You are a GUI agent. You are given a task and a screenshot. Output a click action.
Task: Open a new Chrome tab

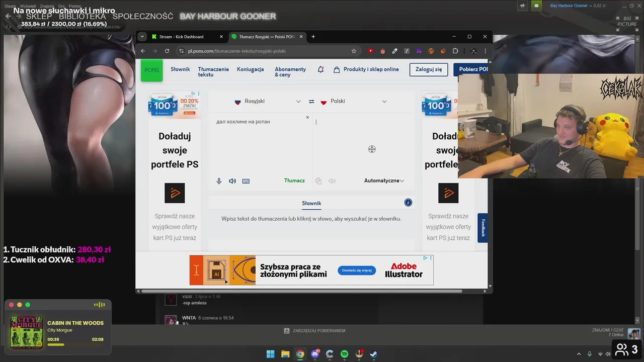point(313,37)
